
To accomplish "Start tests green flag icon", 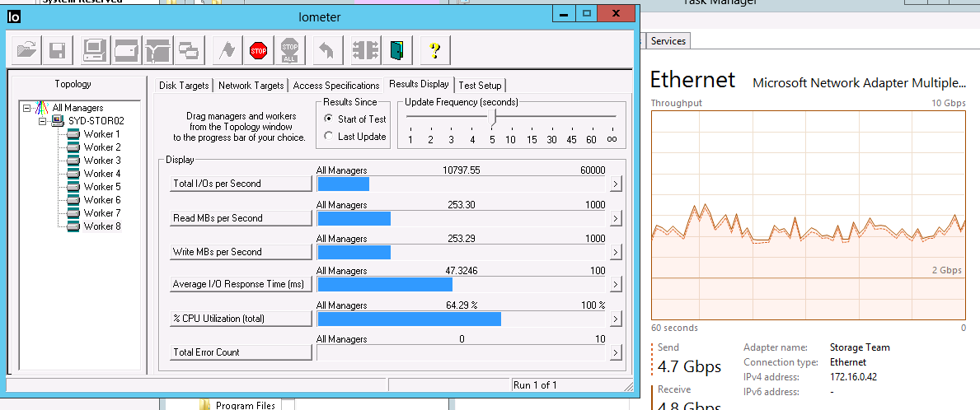I will point(227,50).
